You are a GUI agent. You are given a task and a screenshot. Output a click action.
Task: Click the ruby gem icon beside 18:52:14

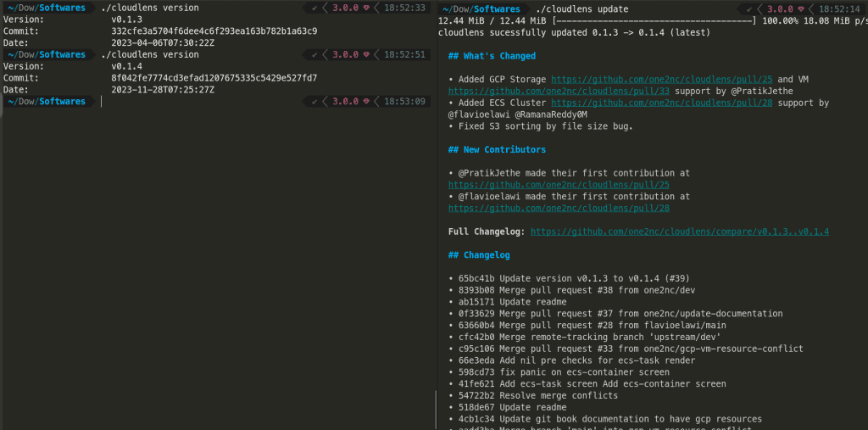[800, 9]
